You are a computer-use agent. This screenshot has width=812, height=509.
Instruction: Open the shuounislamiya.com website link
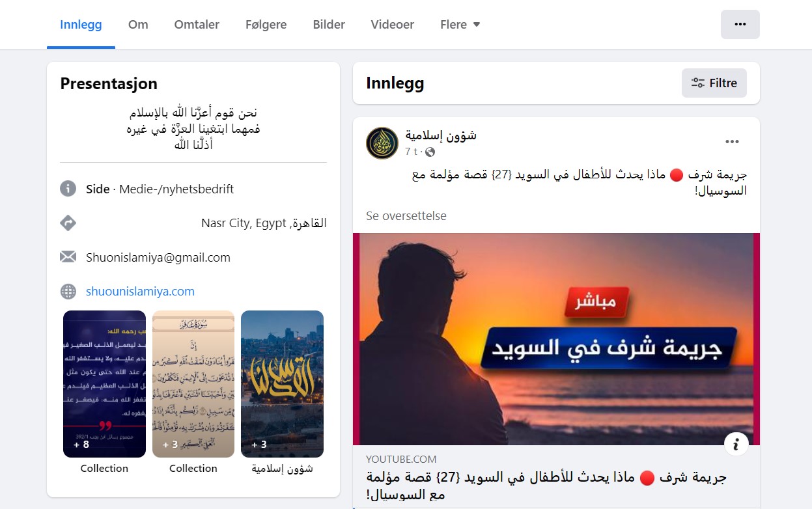140,292
